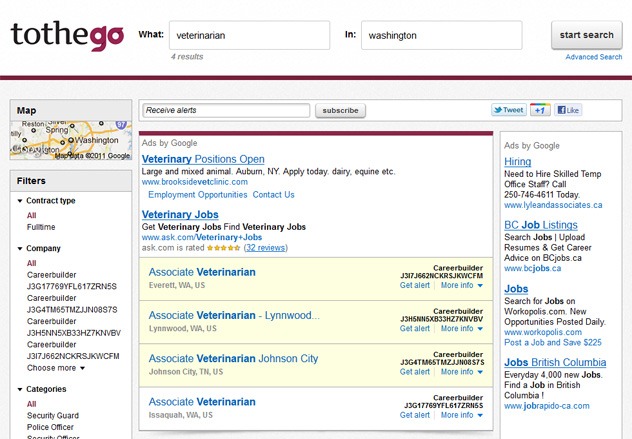Click the Tweet button
The image size is (632, 439).
(509, 110)
